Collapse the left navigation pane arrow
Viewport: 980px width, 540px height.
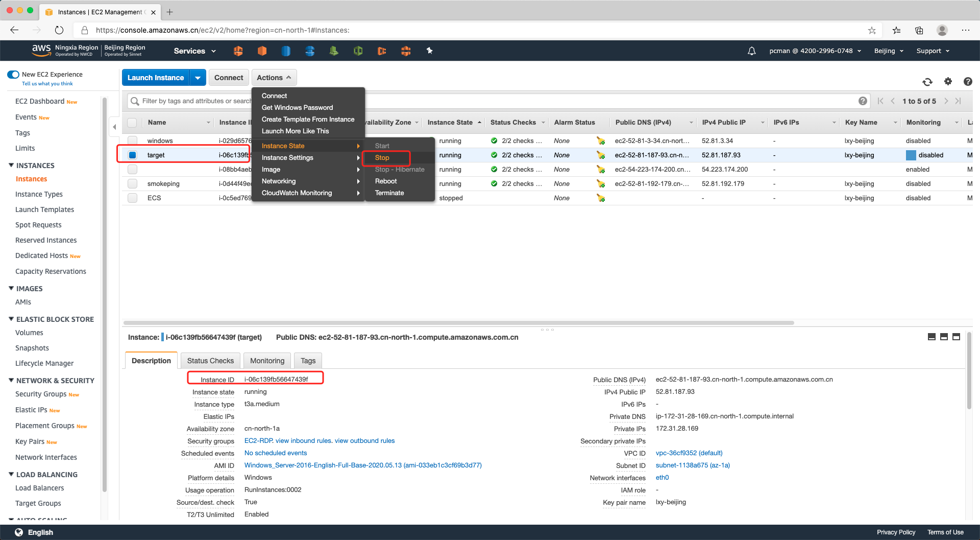[114, 127]
